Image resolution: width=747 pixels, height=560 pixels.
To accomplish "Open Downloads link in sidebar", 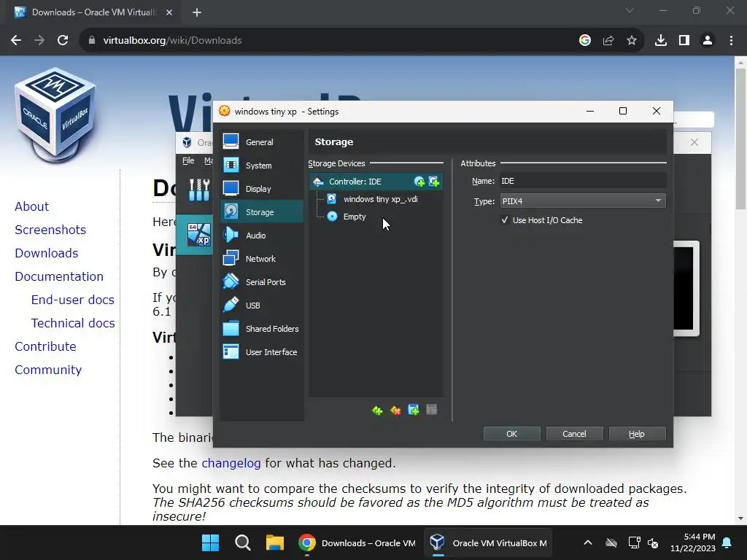I will pos(46,253).
